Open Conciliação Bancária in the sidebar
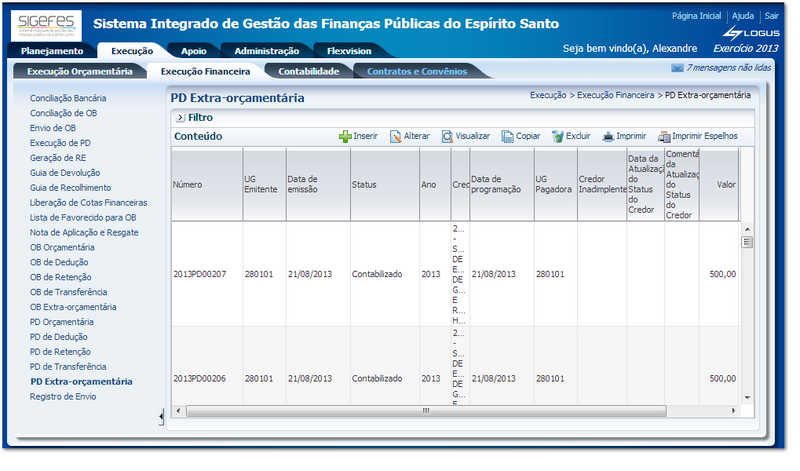 click(x=68, y=98)
